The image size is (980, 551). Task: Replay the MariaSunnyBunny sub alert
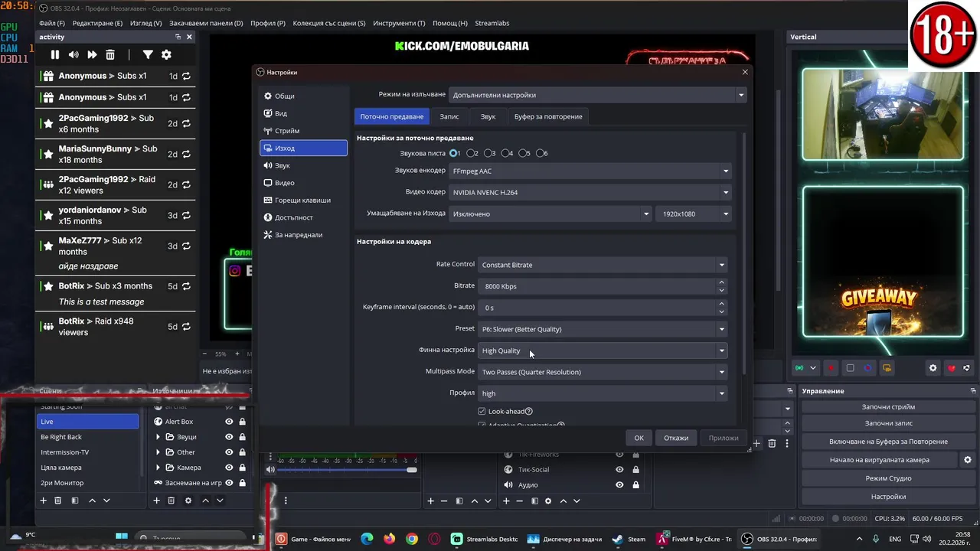[186, 155]
